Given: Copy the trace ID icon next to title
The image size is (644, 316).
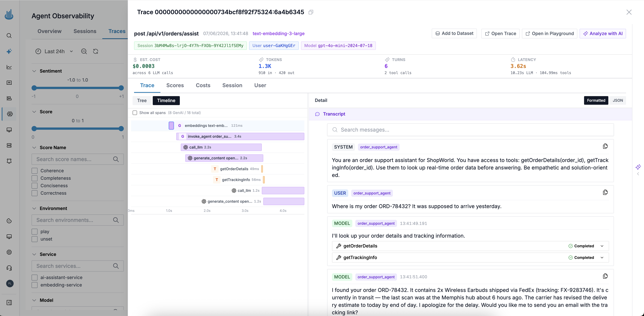Looking at the screenshot, I should click(x=311, y=12).
